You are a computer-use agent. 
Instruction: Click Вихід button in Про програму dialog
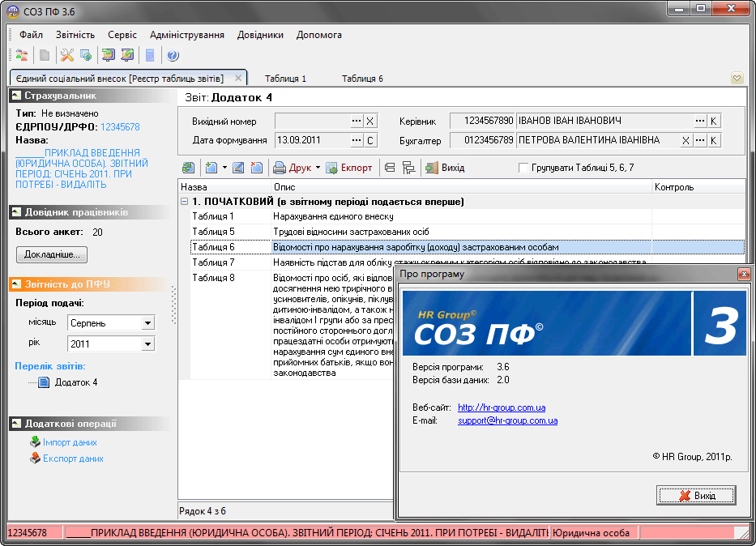coord(696,496)
